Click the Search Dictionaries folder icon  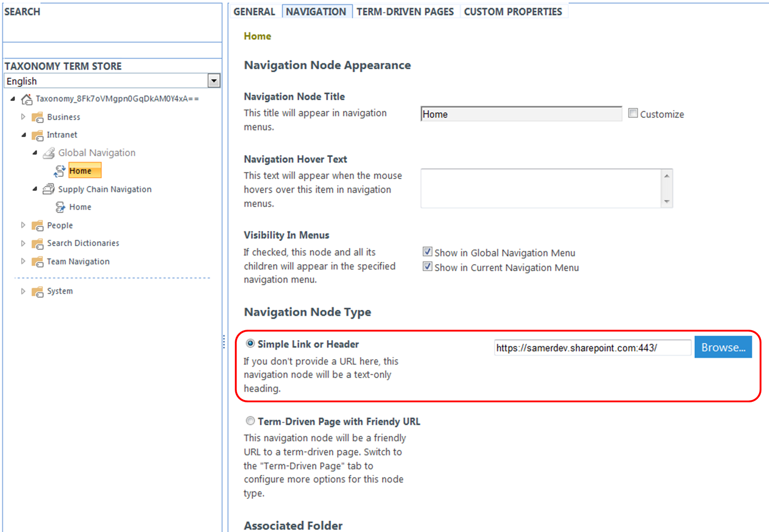(37, 244)
